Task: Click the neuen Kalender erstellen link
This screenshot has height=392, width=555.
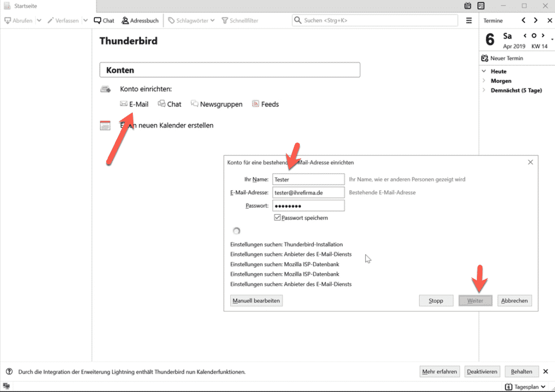Action: tap(167, 125)
